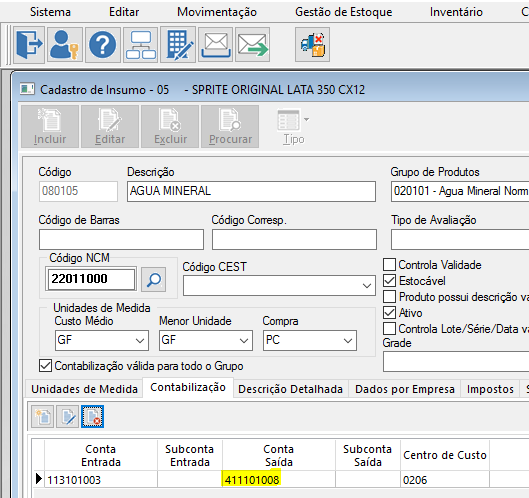529x498 pixels.
Task: Open the Sistema menu
Action: pos(50,12)
